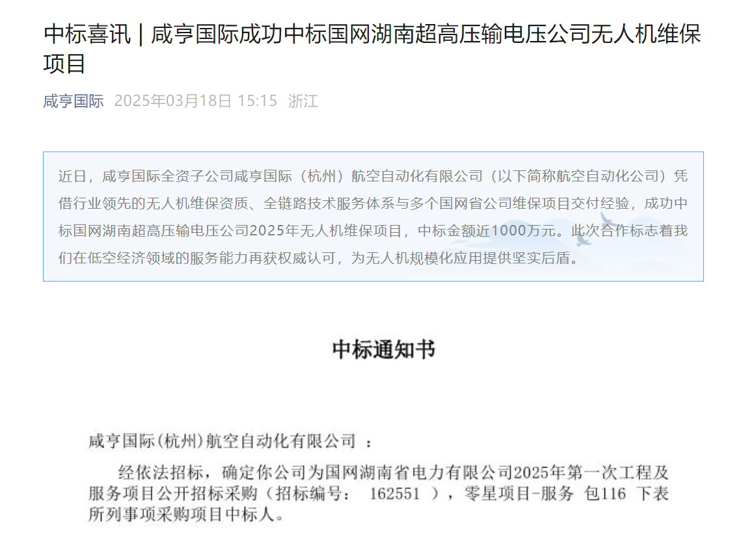Viewport: 756px width, 554px height.
Task: Click 中标金额近1000万元 in the summary
Action: pyautogui.click(x=487, y=231)
